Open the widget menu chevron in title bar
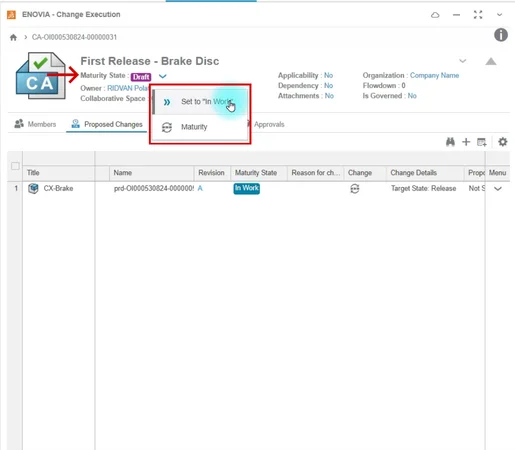 (x=499, y=15)
